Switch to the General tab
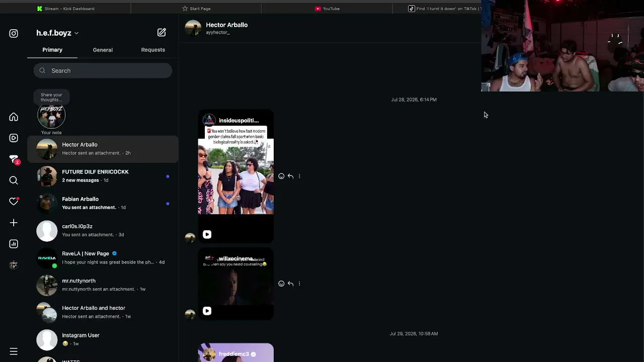This screenshot has width=644, height=362. click(x=103, y=50)
